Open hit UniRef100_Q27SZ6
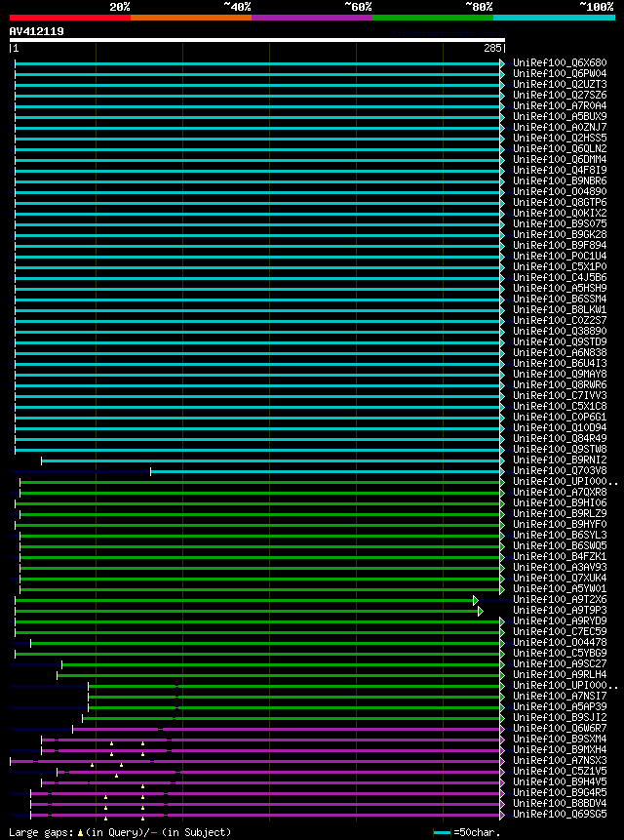The image size is (624, 840). pos(560,96)
